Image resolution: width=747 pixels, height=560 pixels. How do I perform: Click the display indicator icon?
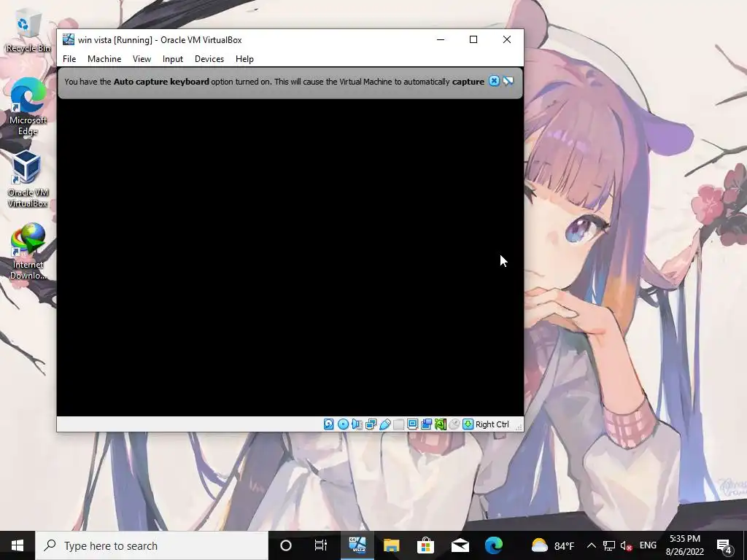click(x=413, y=424)
